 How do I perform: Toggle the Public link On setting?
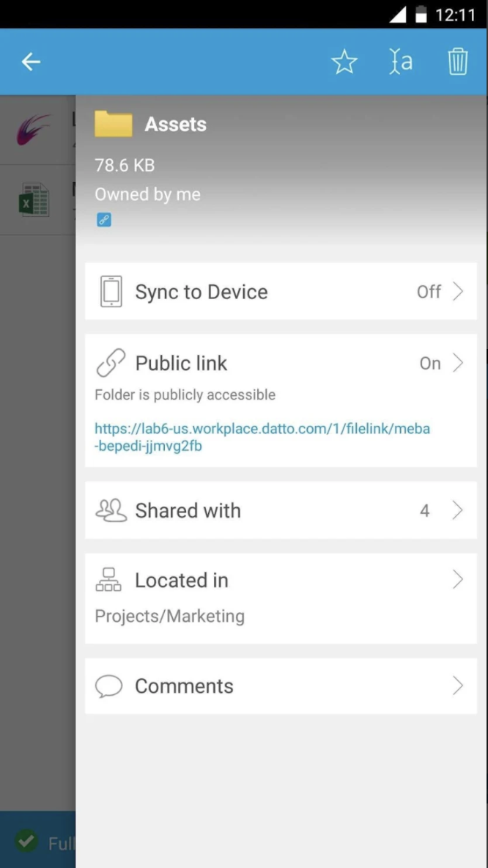tap(431, 364)
